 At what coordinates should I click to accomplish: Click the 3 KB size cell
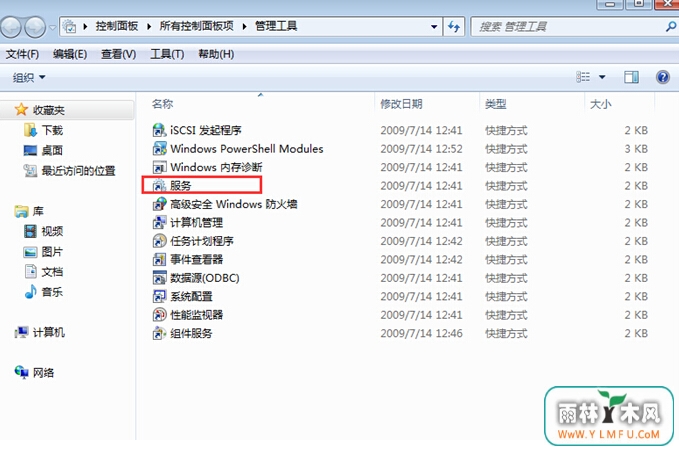(636, 149)
